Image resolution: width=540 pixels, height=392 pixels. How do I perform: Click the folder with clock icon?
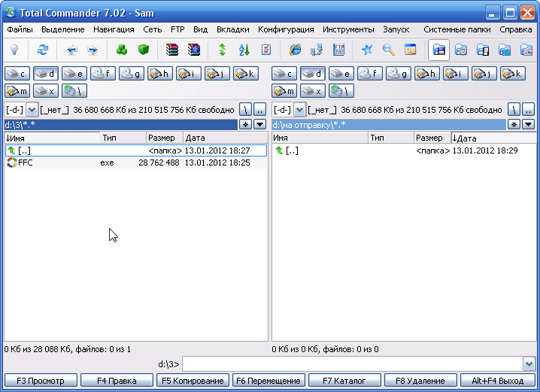461,50
